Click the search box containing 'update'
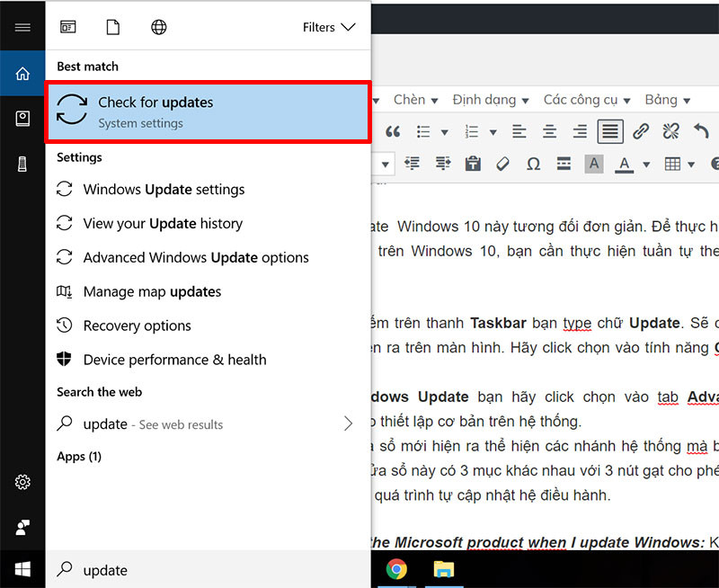Screen dimensions: 719x588 click(x=208, y=570)
